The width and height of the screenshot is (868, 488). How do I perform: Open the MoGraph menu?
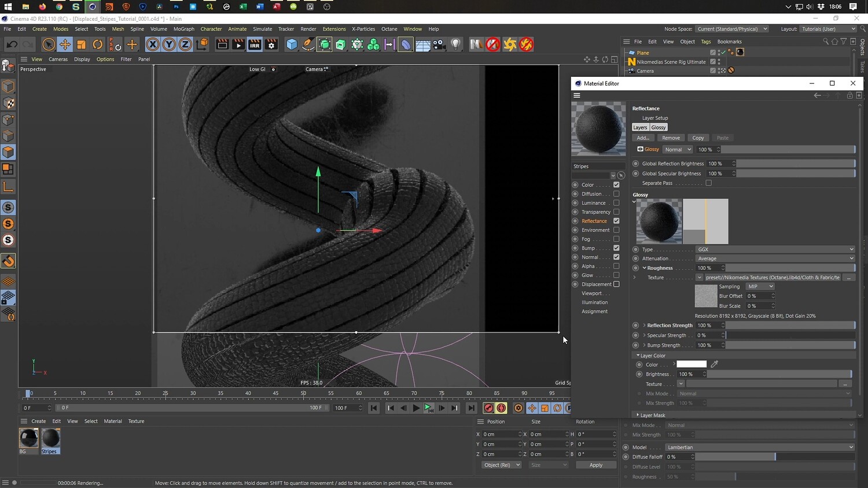click(x=184, y=29)
